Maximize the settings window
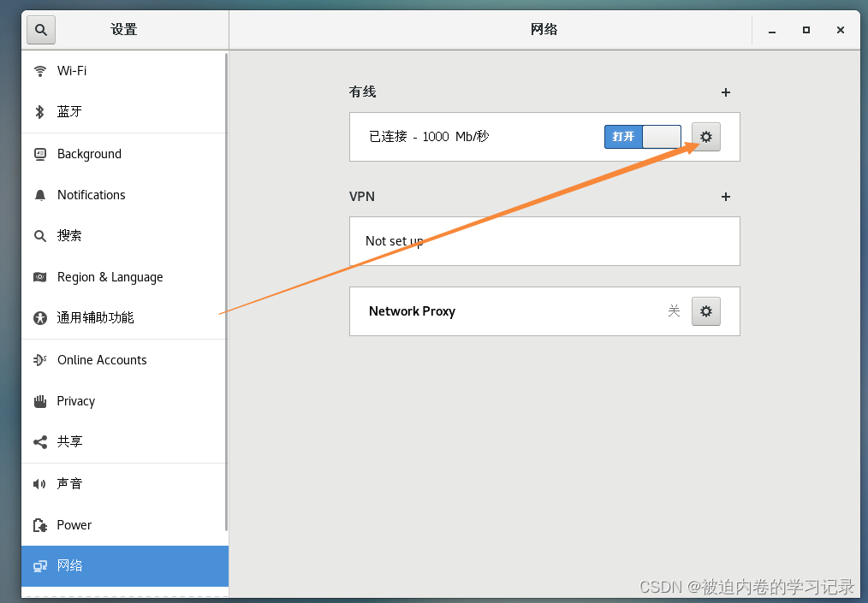The height and width of the screenshot is (603, 868). tap(806, 30)
